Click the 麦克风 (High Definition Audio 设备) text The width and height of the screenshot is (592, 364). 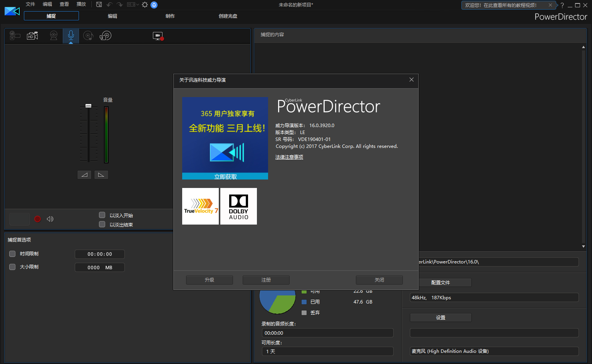[x=450, y=351]
